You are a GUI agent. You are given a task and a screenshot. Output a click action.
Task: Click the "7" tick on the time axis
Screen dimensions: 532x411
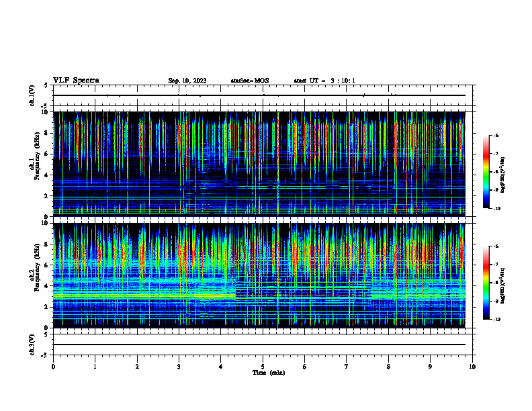(x=347, y=367)
